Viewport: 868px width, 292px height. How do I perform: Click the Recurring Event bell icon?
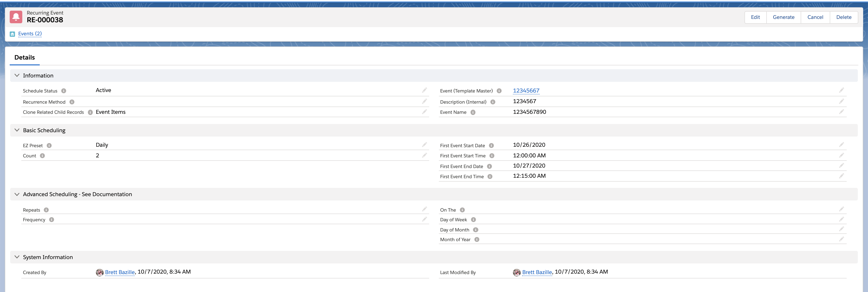(x=16, y=17)
